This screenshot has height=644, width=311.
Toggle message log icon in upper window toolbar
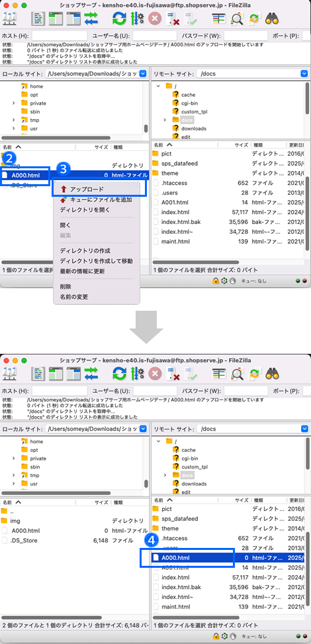click(38, 18)
